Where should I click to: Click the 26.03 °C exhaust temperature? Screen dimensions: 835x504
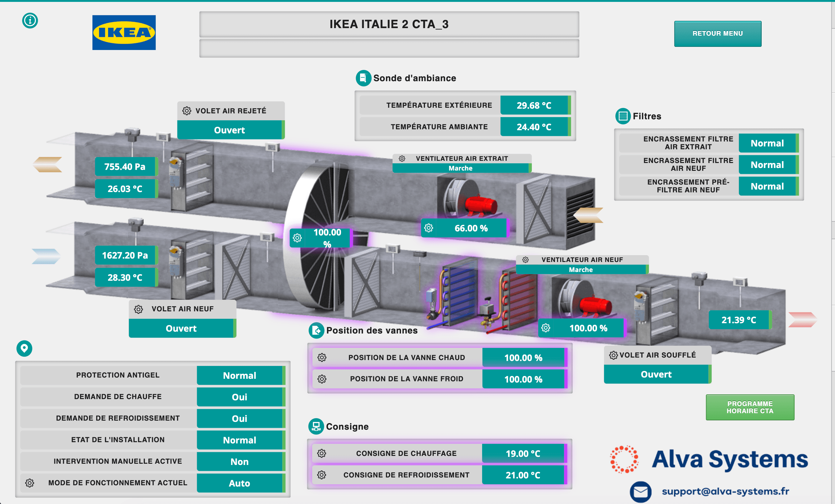pos(126,188)
